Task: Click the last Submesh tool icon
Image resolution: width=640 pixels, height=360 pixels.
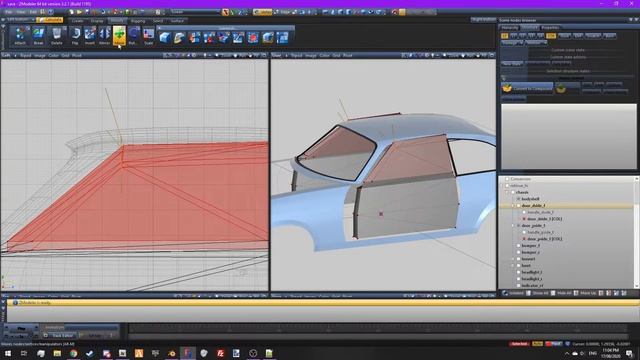Action: point(282,38)
